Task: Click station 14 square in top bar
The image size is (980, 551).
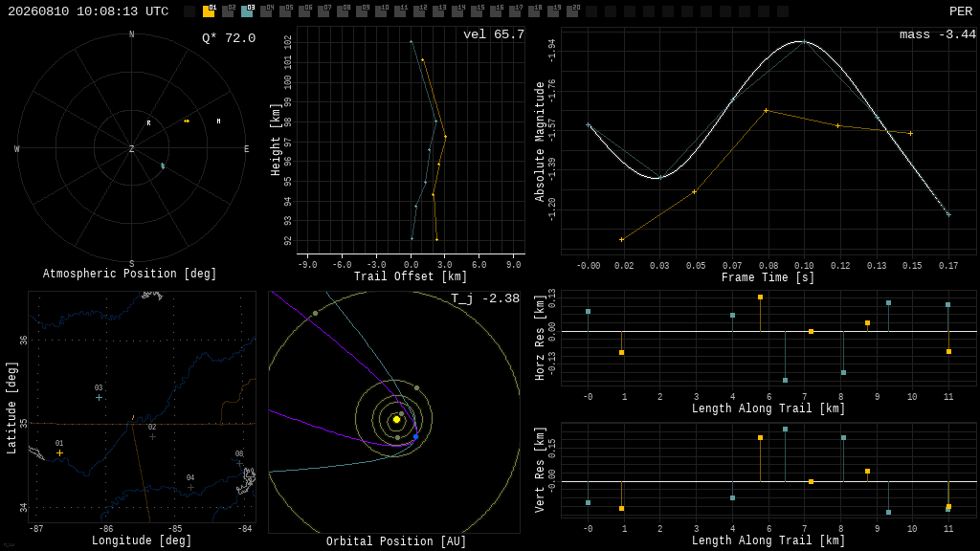Action: tap(457, 11)
